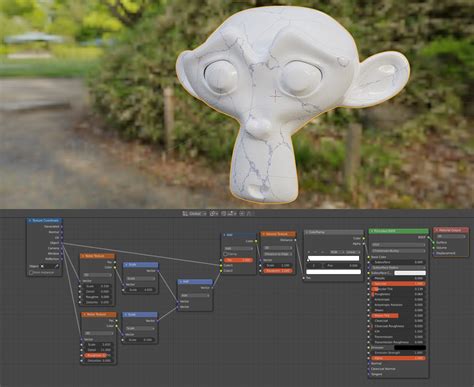Open the ColorRamp white stop color swatch
This screenshot has height=387, width=474.
pyautogui.click(x=333, y=272)
